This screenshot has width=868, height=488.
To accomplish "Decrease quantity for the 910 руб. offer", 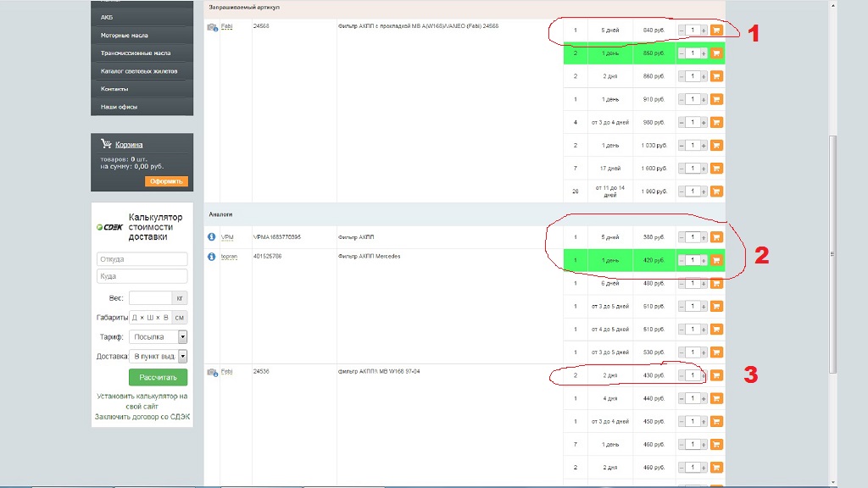I will pos(682,99).
